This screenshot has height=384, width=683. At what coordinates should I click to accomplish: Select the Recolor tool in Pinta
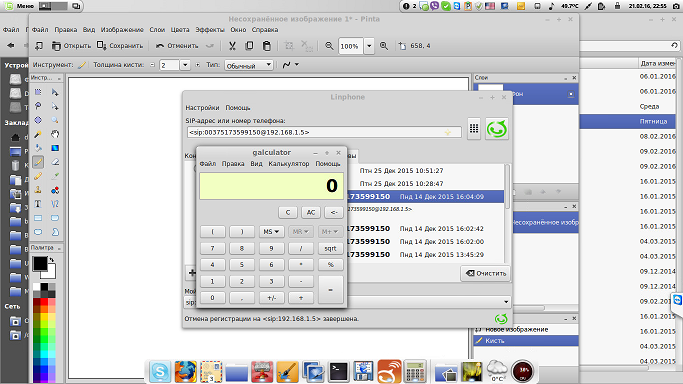click(x=55, y=190)
